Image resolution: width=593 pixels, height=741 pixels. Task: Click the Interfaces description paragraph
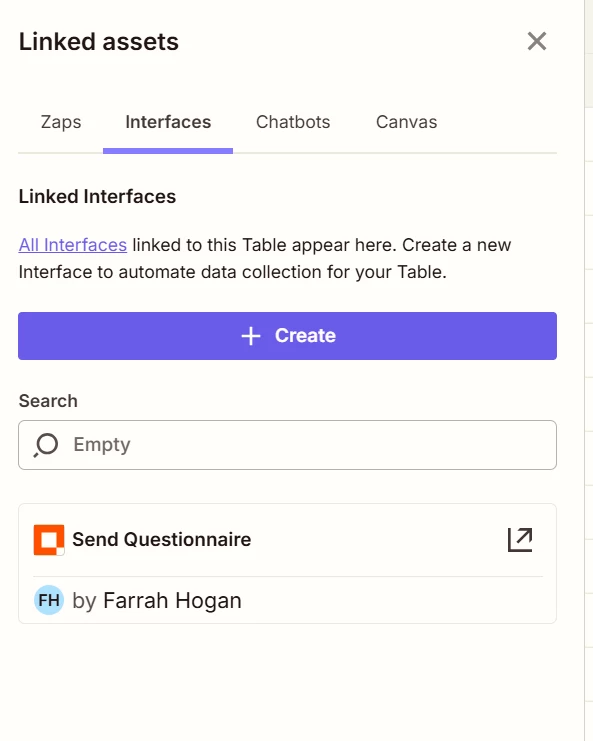point(265,258)
